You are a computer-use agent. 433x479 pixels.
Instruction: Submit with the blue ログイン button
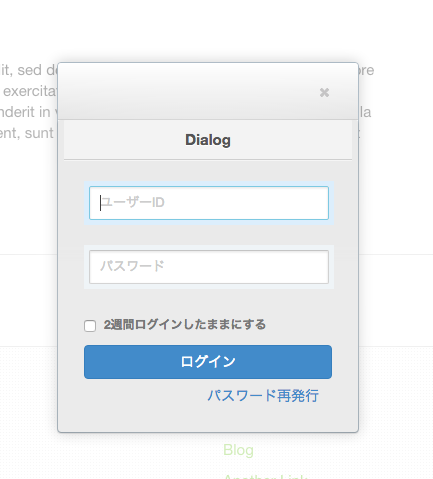(x=208, y=362)
